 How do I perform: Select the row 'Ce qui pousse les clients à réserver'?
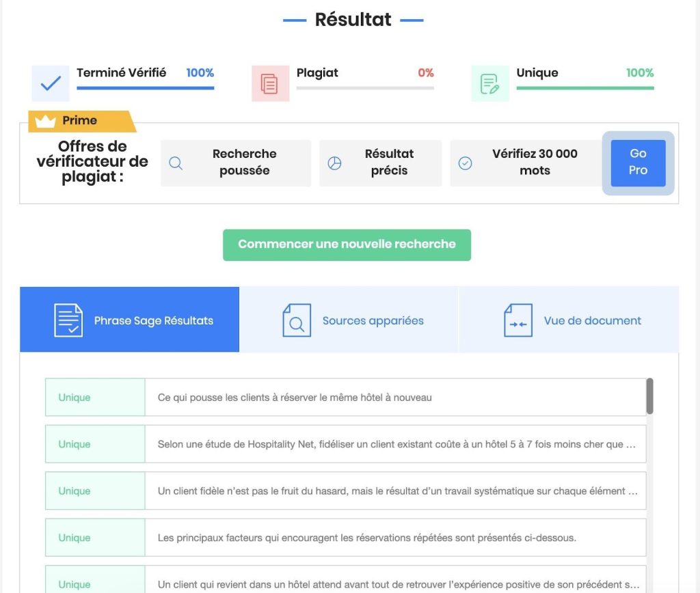(x=345, y=397)
